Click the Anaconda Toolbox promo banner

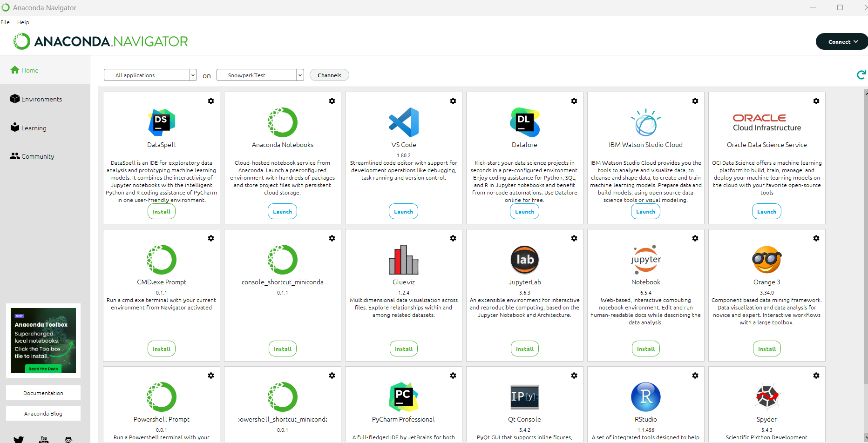43,341
